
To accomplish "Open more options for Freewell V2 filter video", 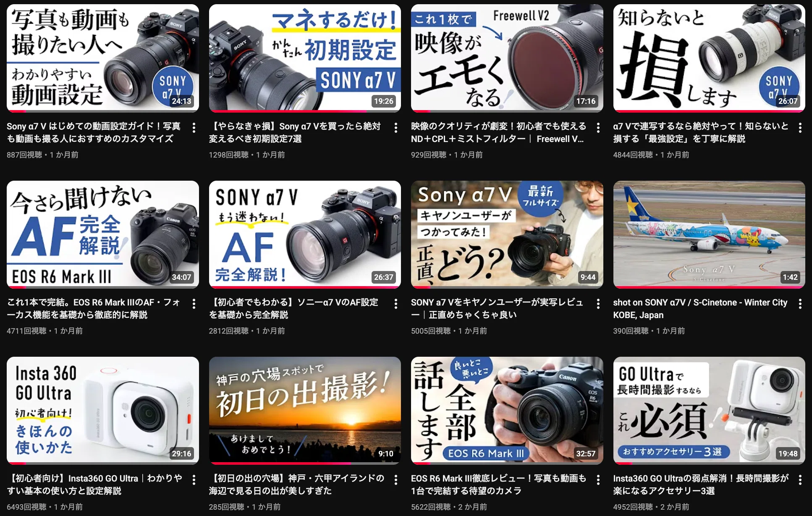I will [598, 128].
